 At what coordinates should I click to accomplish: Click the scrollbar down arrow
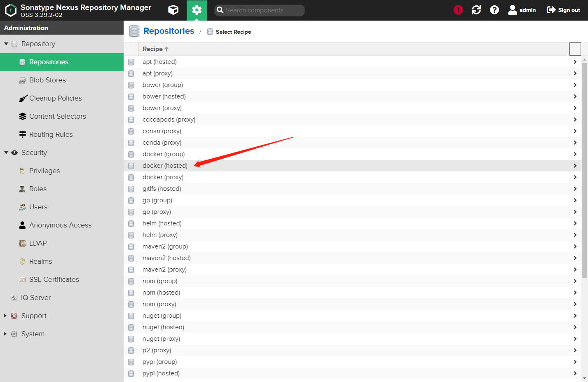584,378
